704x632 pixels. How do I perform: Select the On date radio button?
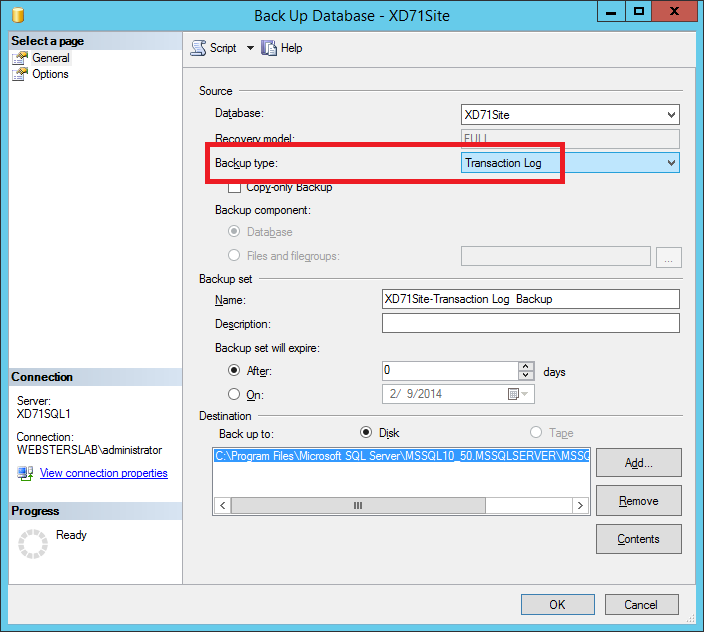(235, 394)
